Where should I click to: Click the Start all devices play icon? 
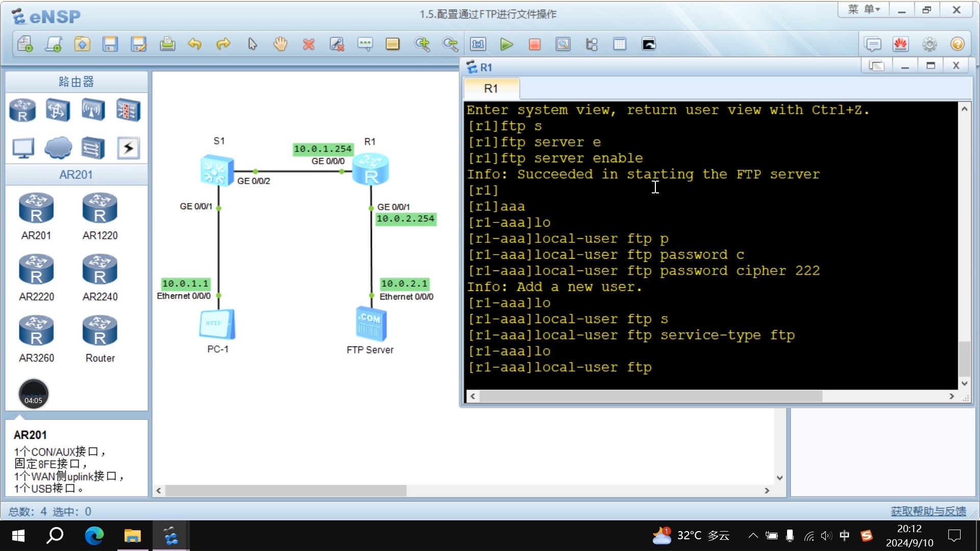tap(506, 44)
